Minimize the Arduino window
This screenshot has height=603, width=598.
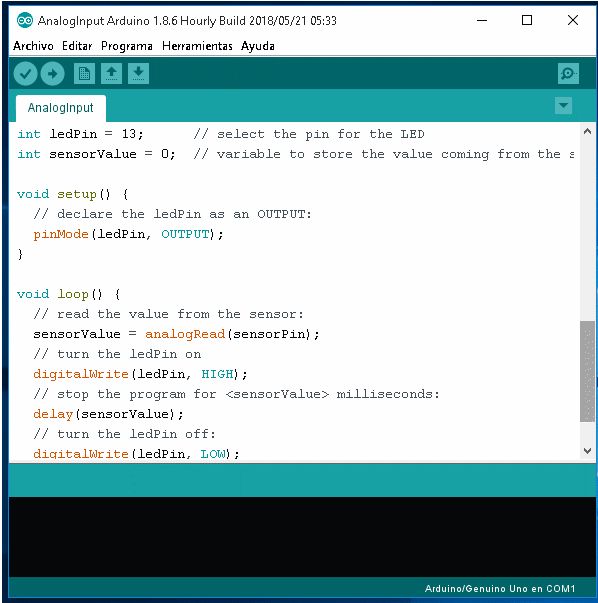click(x=482, y=20)
